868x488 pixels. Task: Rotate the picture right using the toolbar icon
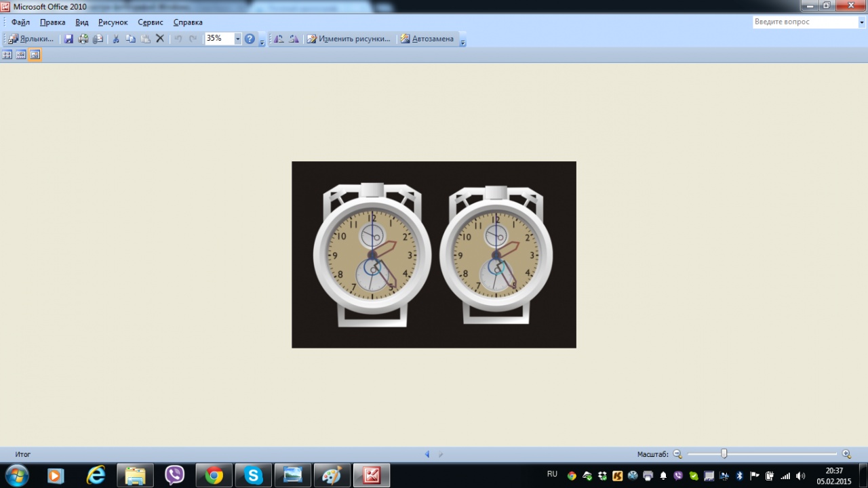[294, 39]
